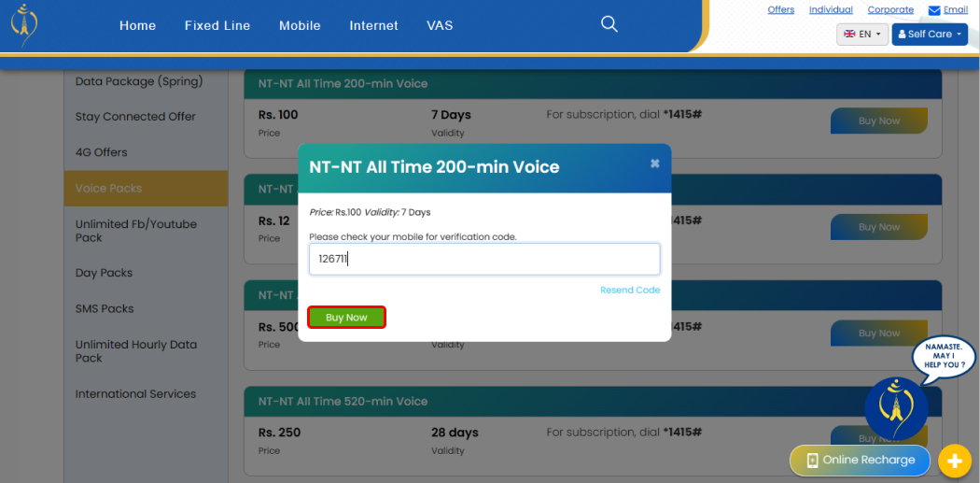Click the 28 days validity text
The height and width of the screenshot is (483, 980).
click(455, 433)
